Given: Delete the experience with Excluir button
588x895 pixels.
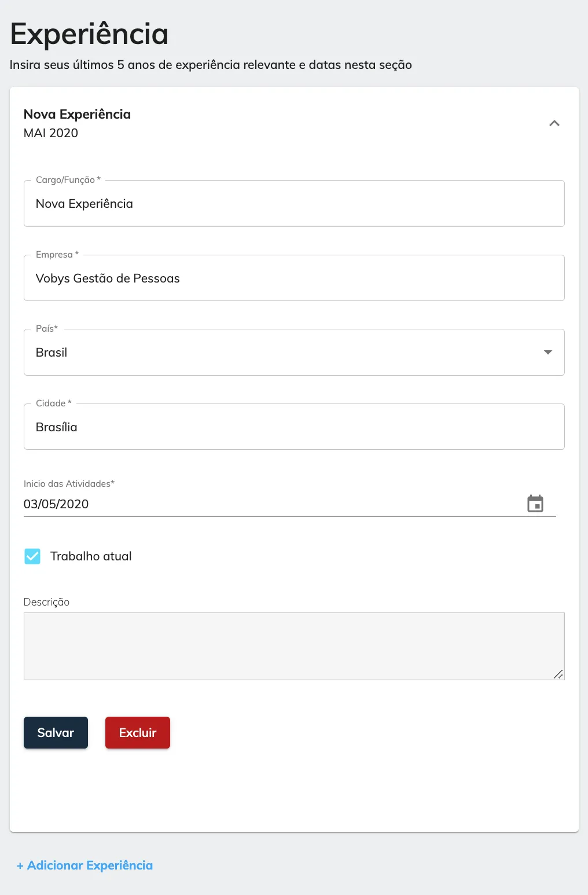Looking at the screenshot, I should pos(138,733).
